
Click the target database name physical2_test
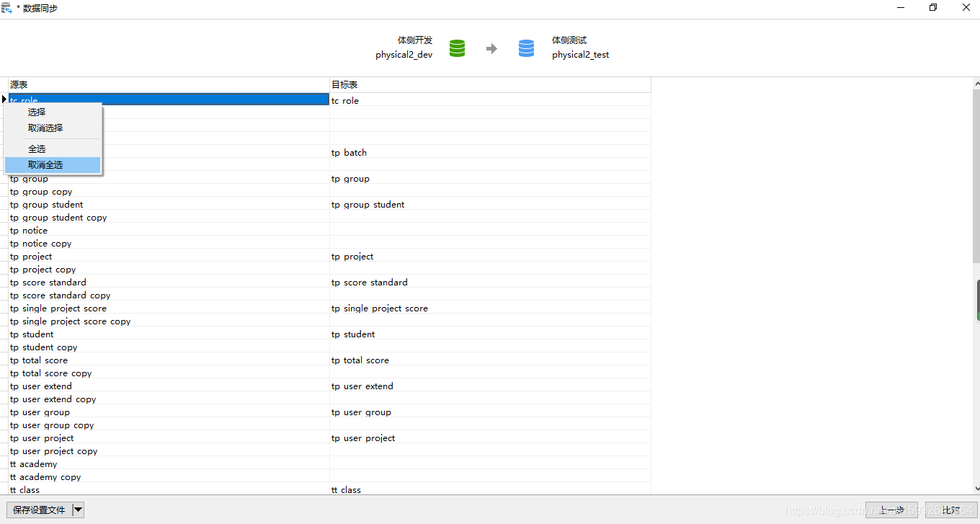click(581, 55)
